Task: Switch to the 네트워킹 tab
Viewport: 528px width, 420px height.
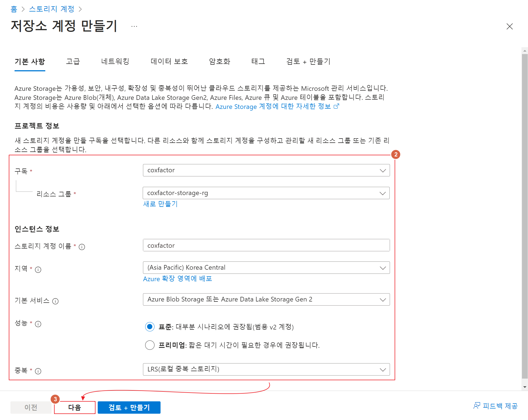Action: point(115,61)
